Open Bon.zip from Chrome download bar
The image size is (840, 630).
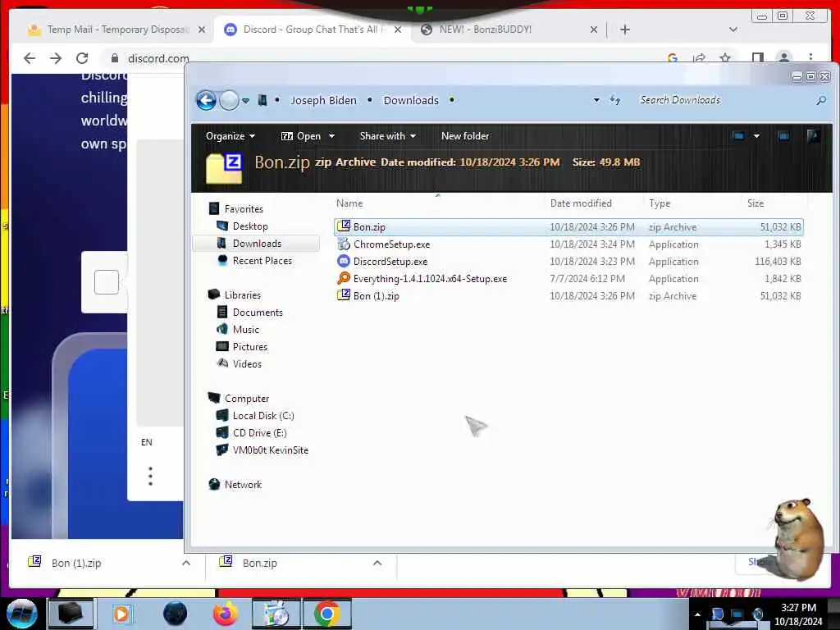[x=259, y=563]
